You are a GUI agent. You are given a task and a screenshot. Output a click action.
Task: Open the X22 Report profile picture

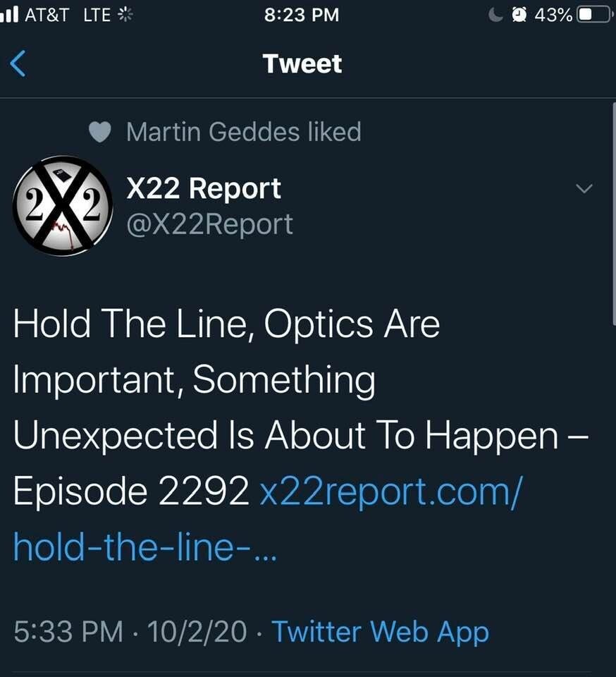[x=58, y=205]
